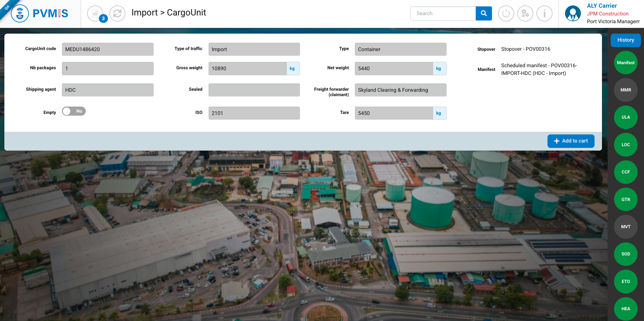Click the Gross weight field

click(x=248, y=69)
